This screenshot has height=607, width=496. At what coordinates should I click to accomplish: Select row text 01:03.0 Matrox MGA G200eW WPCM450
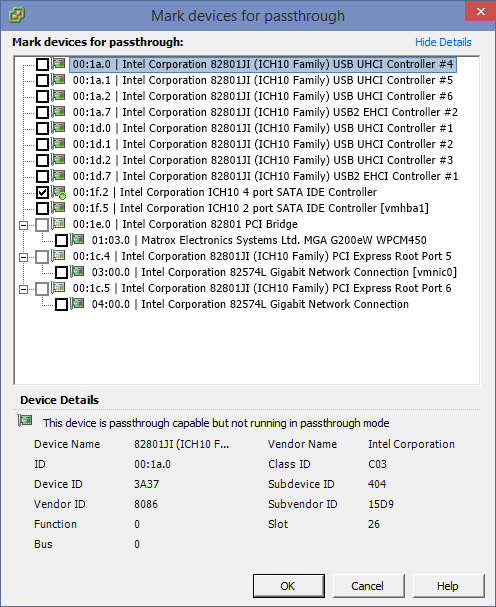[259, 240]
